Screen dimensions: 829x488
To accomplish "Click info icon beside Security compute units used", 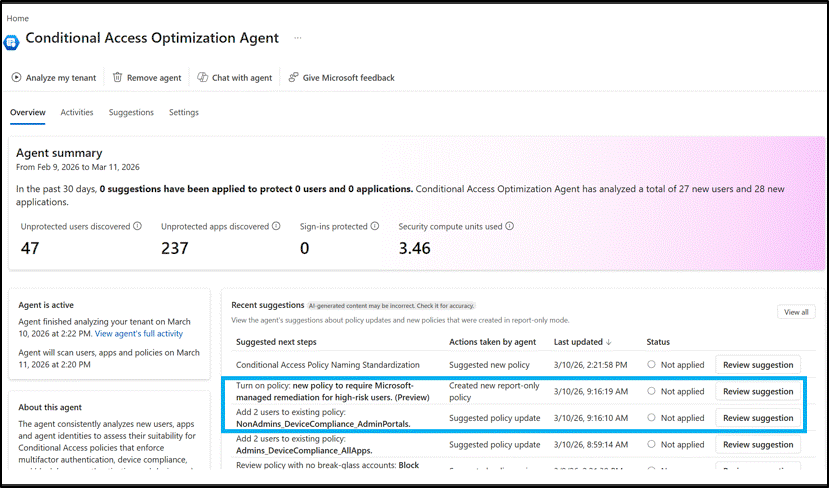I will [510, 226].
